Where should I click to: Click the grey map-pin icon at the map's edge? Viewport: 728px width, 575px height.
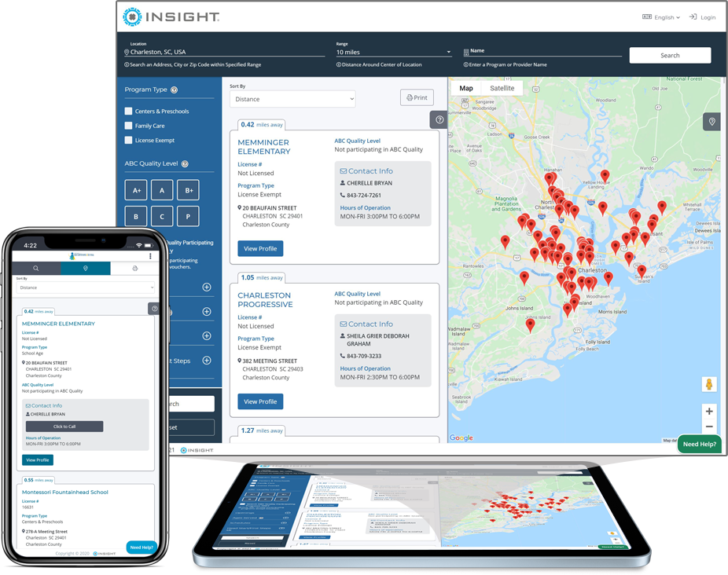[711, 122]
